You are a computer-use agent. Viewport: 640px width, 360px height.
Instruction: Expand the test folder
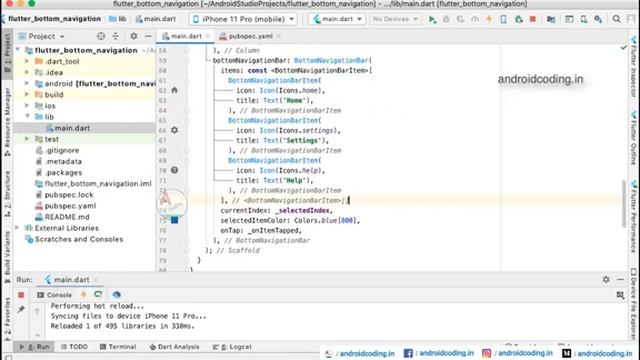click(27, 139)
